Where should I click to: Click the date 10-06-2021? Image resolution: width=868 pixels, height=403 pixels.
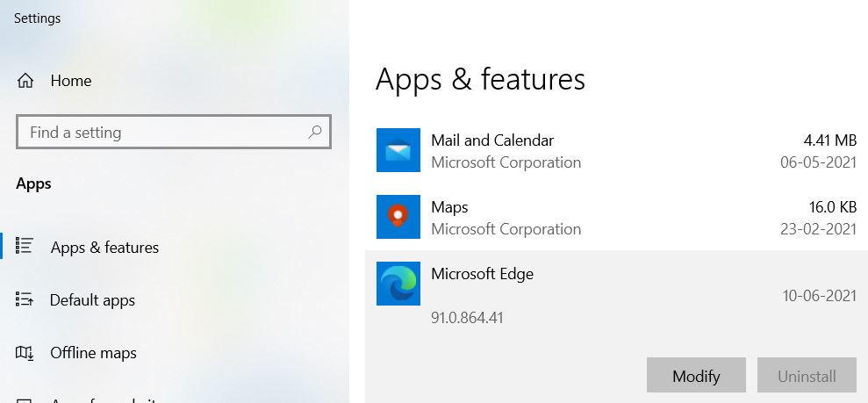tap(819, 296)
